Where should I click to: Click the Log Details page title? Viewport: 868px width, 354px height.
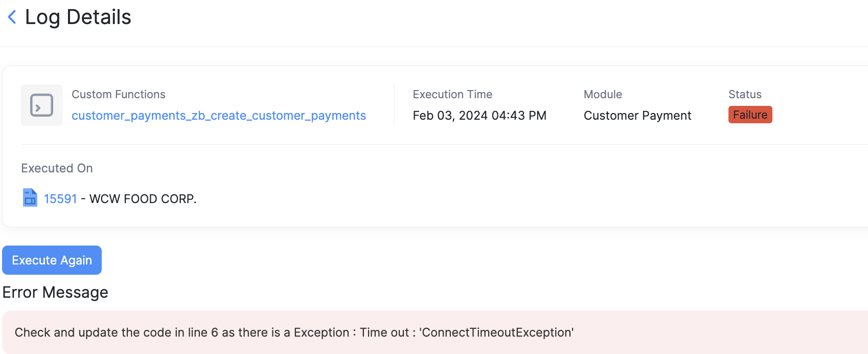[x=78, y=17]
